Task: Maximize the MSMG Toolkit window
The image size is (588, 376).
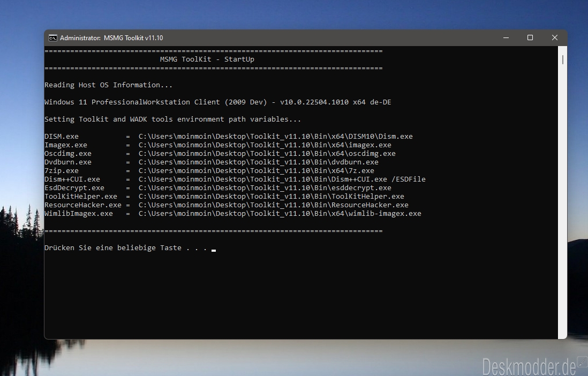Action: 530,37
